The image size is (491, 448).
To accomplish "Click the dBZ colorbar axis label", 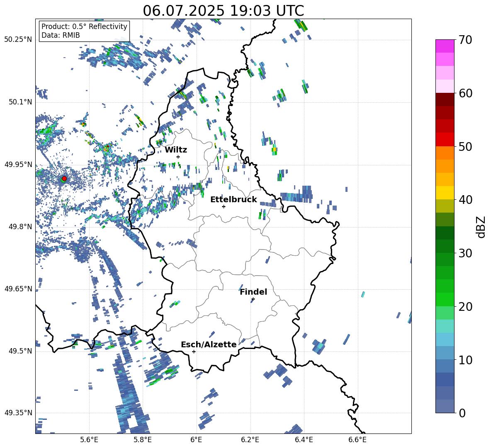I will pos(481,227).
